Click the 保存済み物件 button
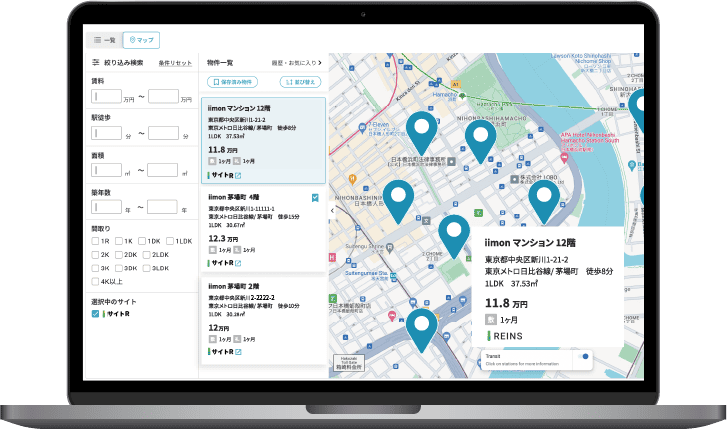 pos(235,82)
